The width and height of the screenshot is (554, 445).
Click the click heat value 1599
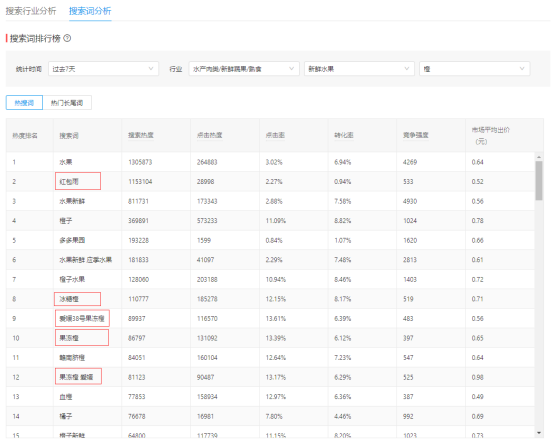click(204, 240)
